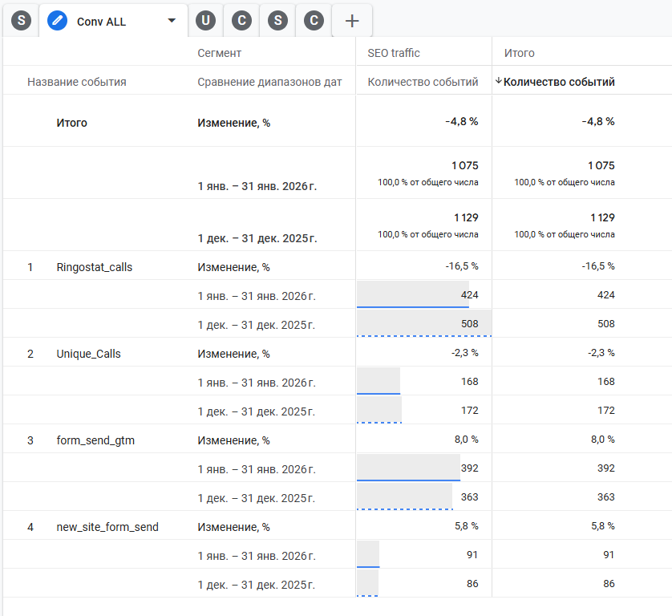The width and height of the screenshot is (672, 616).
Task: Select the Ringostat_calls event row
Action: [x=95, y=267]
